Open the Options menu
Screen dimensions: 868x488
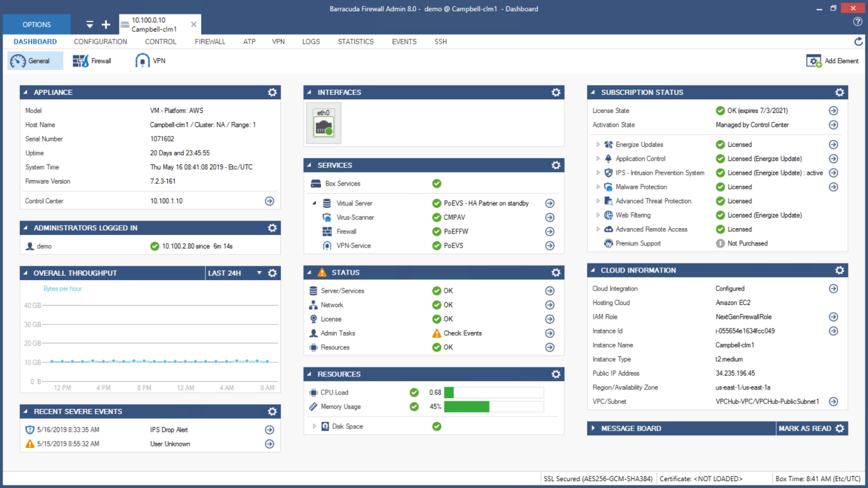point(36,24)
